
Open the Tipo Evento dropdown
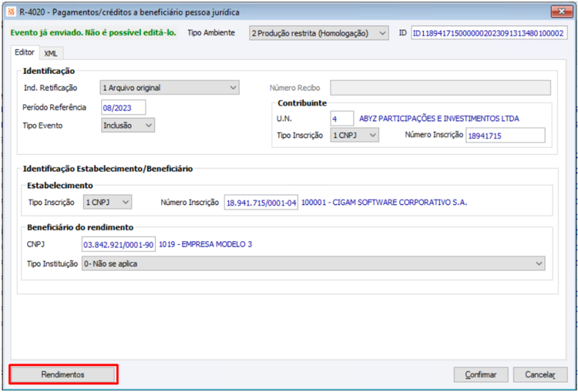coord(128,126)
